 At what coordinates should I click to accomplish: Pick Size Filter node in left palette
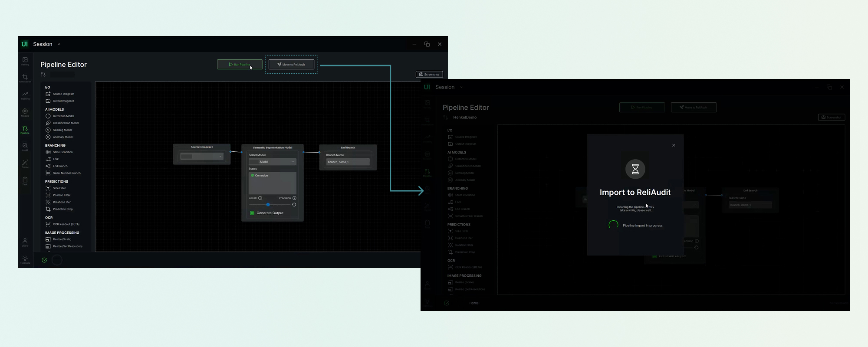point(56,188)
